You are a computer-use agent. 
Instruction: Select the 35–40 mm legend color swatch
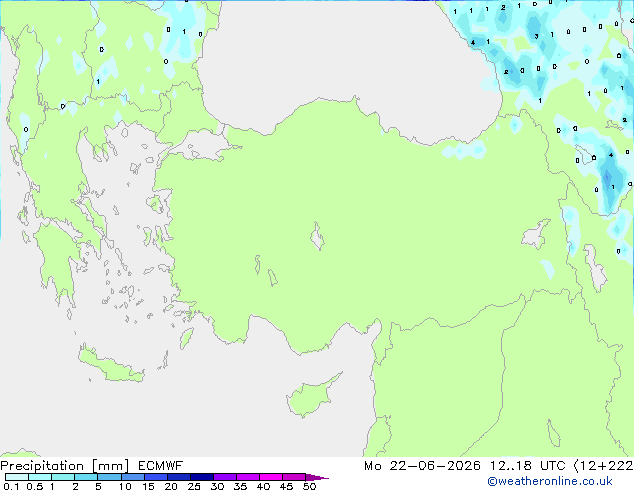248,477
